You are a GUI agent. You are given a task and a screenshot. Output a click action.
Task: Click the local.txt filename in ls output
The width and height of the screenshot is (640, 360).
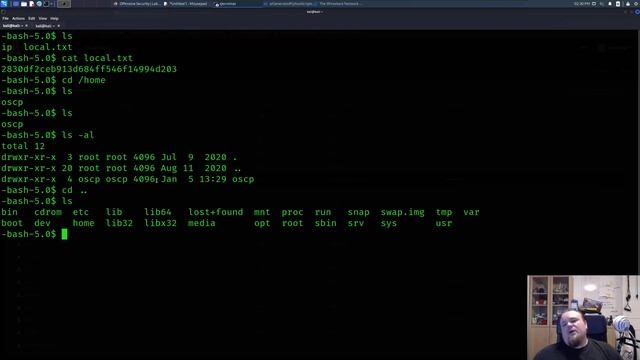pos(48,47)
